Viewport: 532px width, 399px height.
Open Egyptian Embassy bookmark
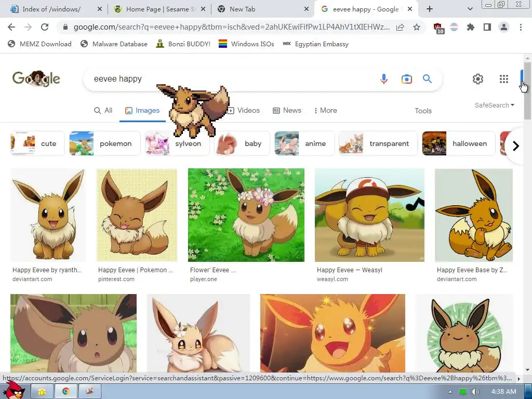pyautogui.click(x=315, y=44)
